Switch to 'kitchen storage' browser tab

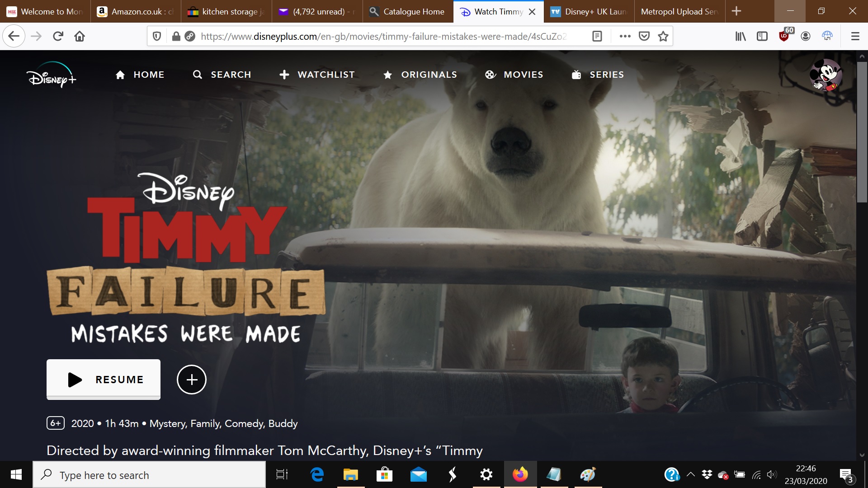point(226,11)
